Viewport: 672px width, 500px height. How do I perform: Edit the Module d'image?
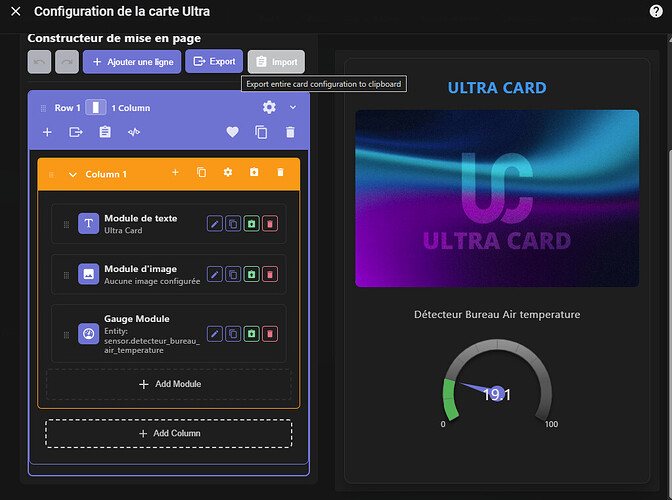pos(215,274)
